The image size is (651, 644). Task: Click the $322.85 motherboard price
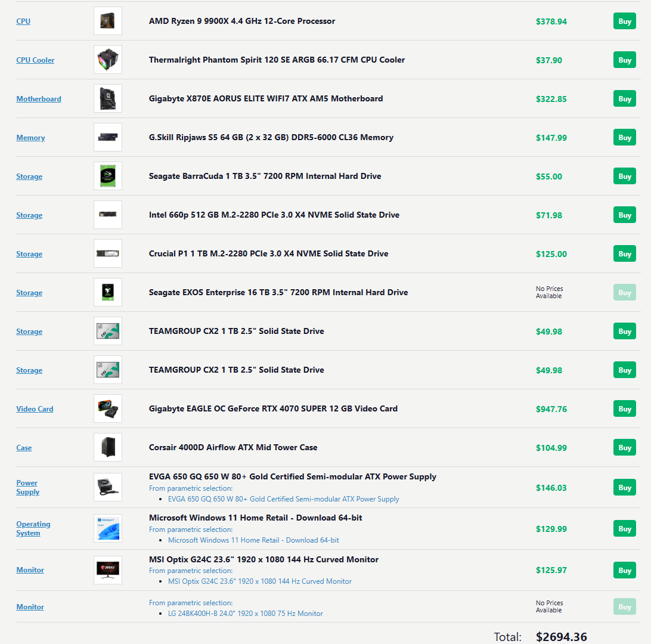551,99
